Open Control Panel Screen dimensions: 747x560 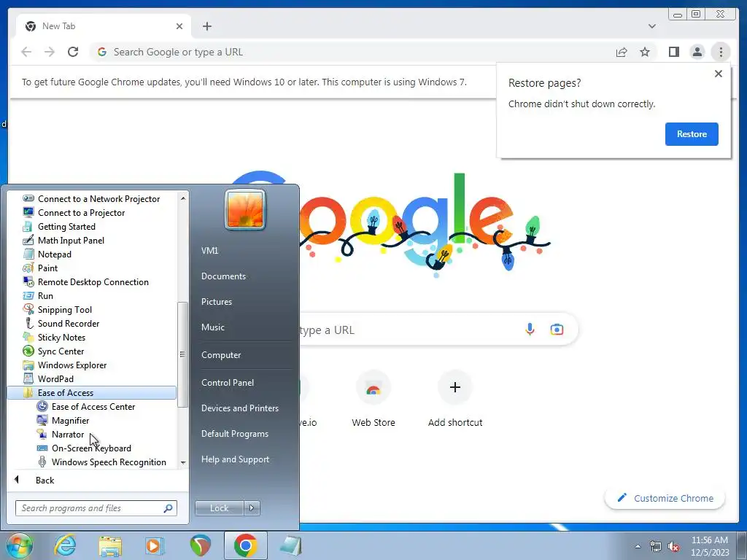pyautogui.click(x=228, y=382)
